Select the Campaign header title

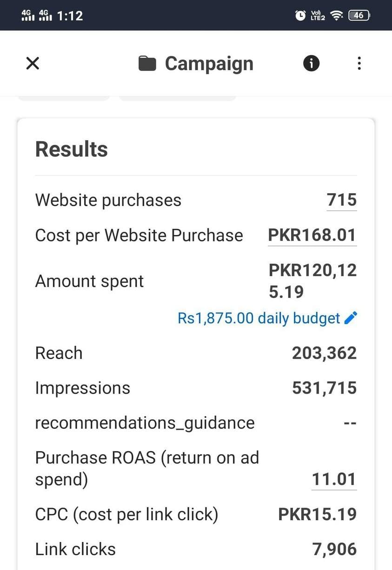pos(209,64)
